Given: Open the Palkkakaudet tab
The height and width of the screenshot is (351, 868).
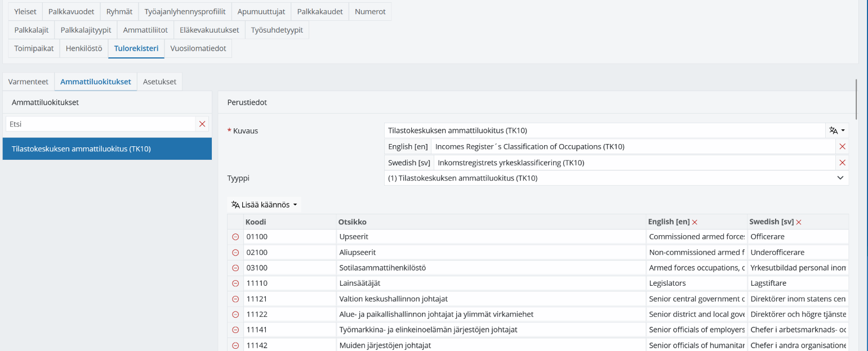Looking at the screenshot, I should (320, 11).
